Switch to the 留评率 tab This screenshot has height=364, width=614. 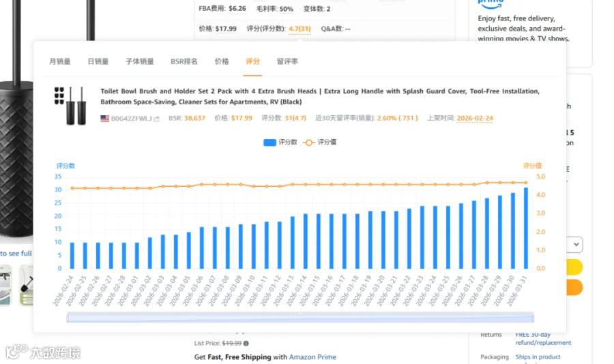coord(287,61)
